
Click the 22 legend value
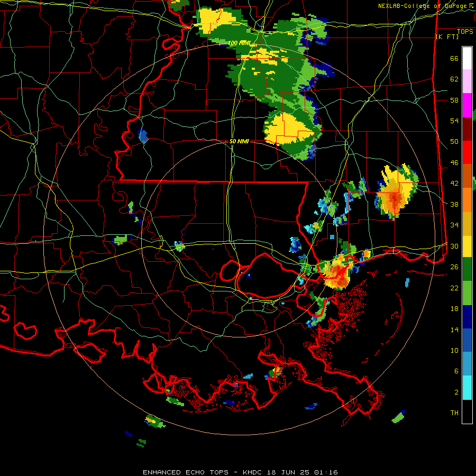pos(454,288)
